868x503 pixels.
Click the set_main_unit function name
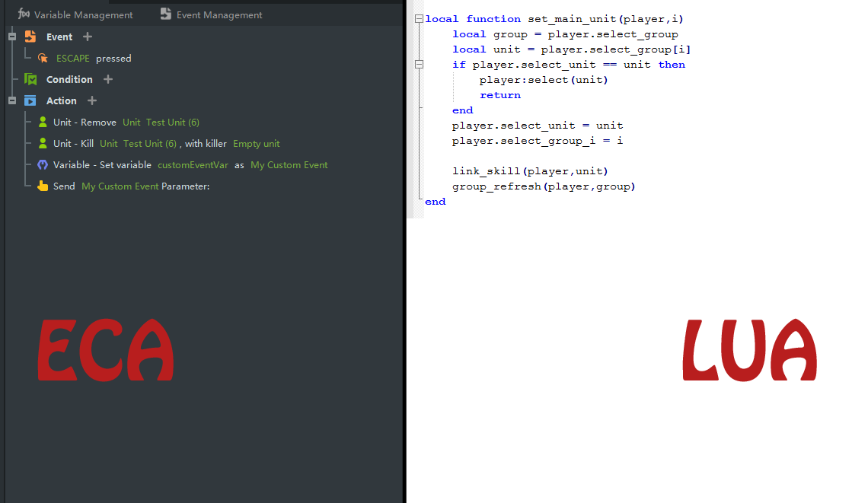pos(572,19)
